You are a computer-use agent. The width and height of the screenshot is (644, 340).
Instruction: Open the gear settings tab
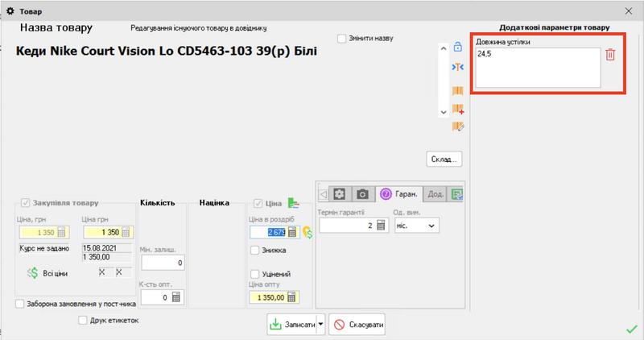coord(340,194)
